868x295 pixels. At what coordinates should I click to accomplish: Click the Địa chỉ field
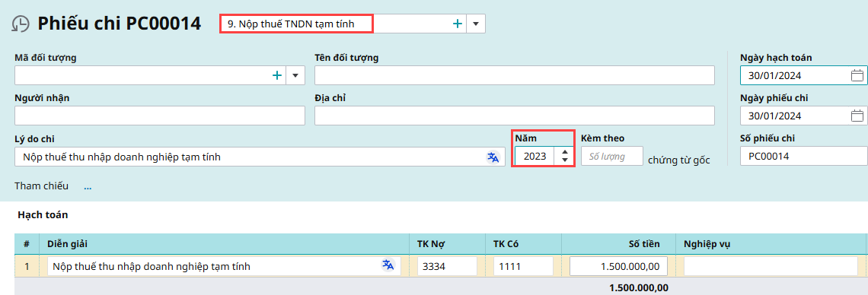(514, 116)
